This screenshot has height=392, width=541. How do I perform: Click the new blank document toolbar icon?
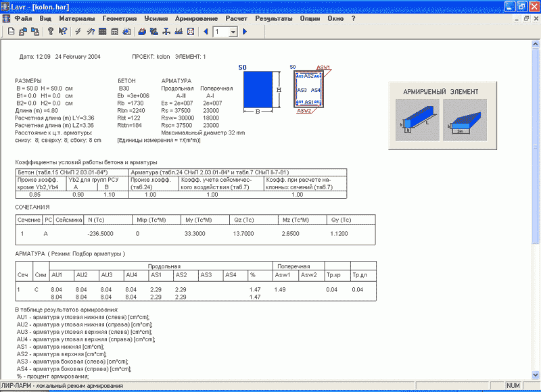pyautogui.click(x=11, y=32)
